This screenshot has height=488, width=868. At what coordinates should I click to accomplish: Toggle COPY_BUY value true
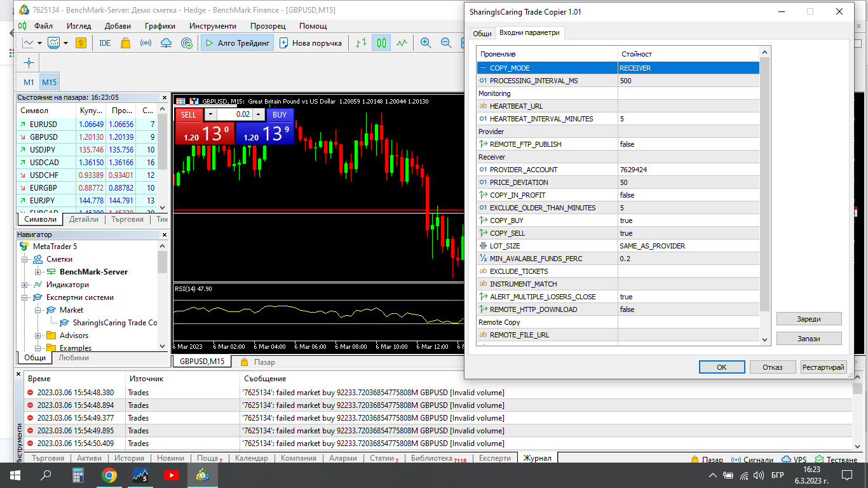tap(688, 220)
